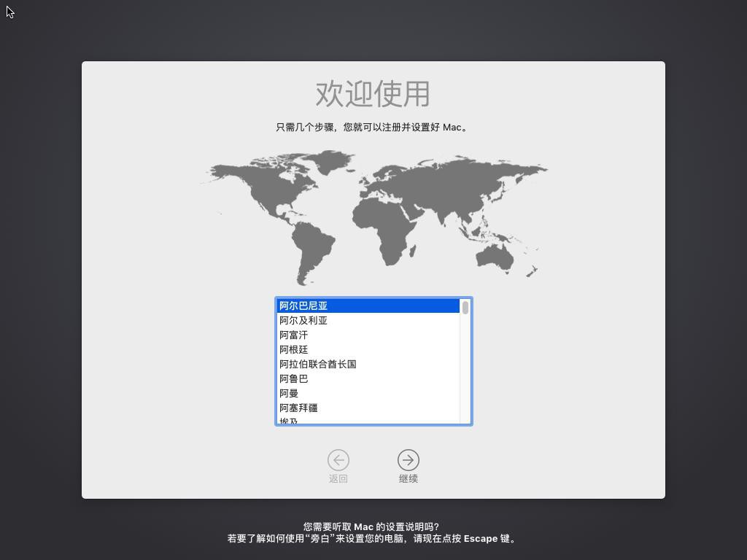Click the 返回 label under the arrow
747x560 pixels.
click(338, 478)
